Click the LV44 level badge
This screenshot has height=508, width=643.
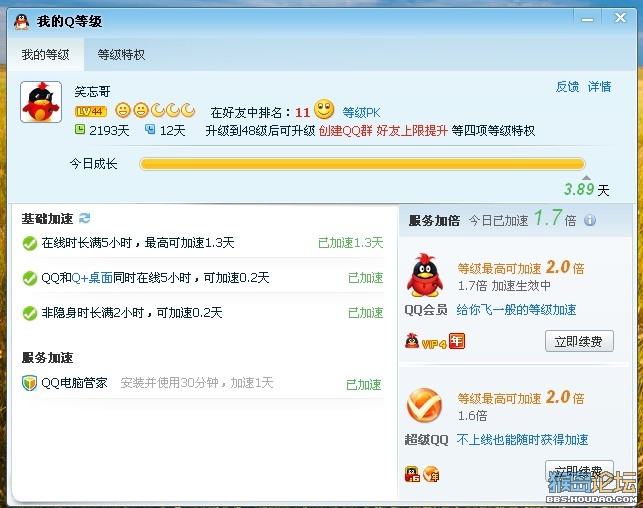(91, 112)
